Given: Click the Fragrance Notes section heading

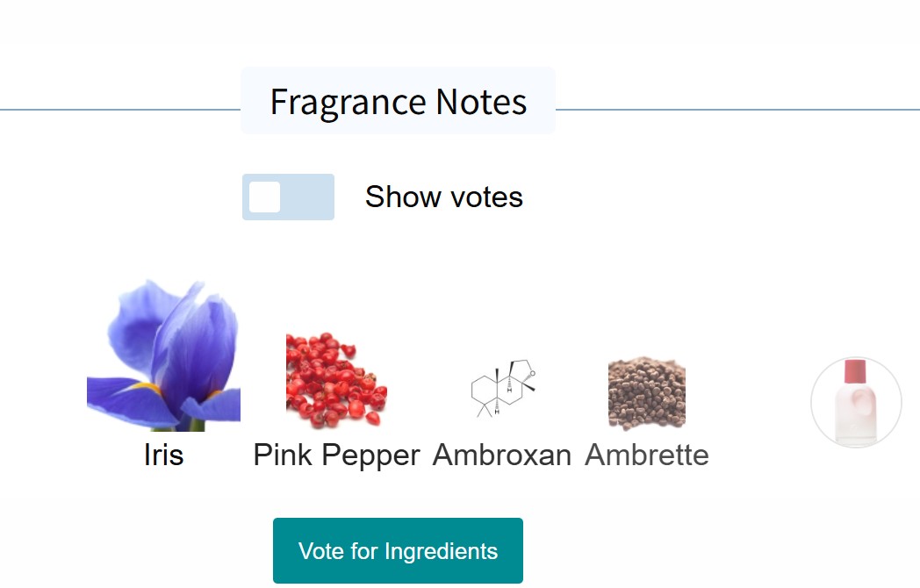Looking at the screenshot, I should coord(398,102).
